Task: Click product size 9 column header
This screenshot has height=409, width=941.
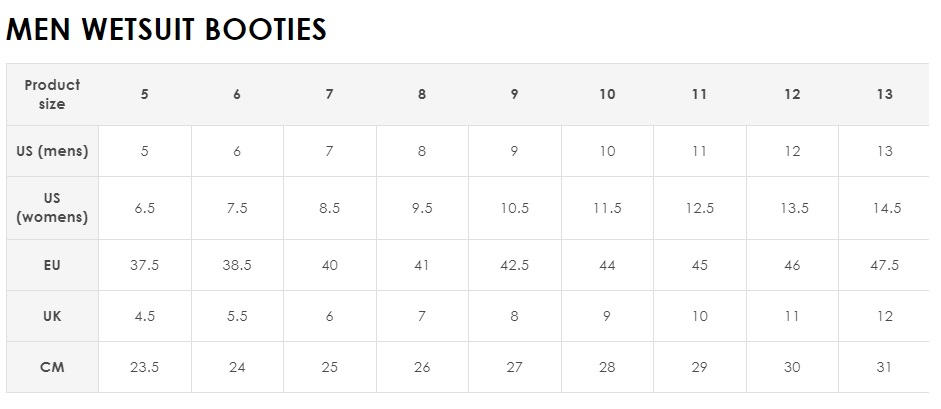Action: tap(514, 94)
